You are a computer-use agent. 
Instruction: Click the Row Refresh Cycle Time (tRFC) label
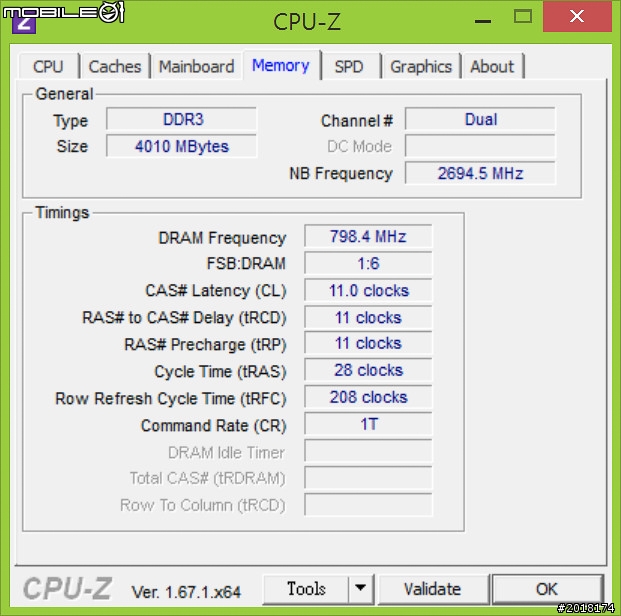[171, 399]
